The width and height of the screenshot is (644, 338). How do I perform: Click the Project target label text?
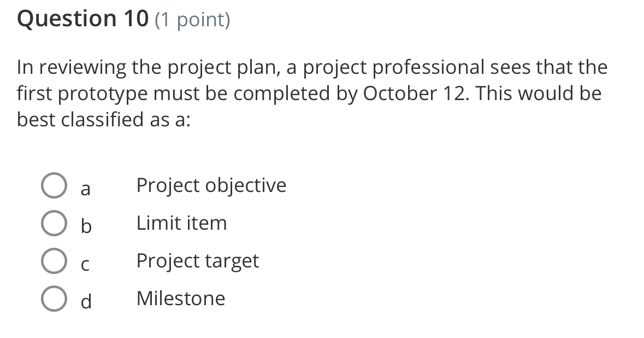pyautogui.click(x=198, y=261)
